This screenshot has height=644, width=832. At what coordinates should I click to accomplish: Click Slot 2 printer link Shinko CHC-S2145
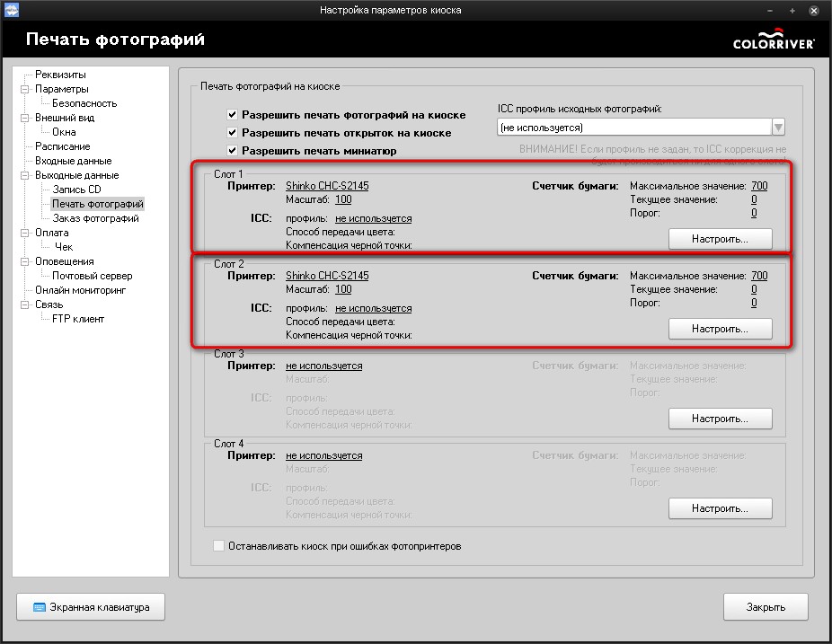coord(326,276)
